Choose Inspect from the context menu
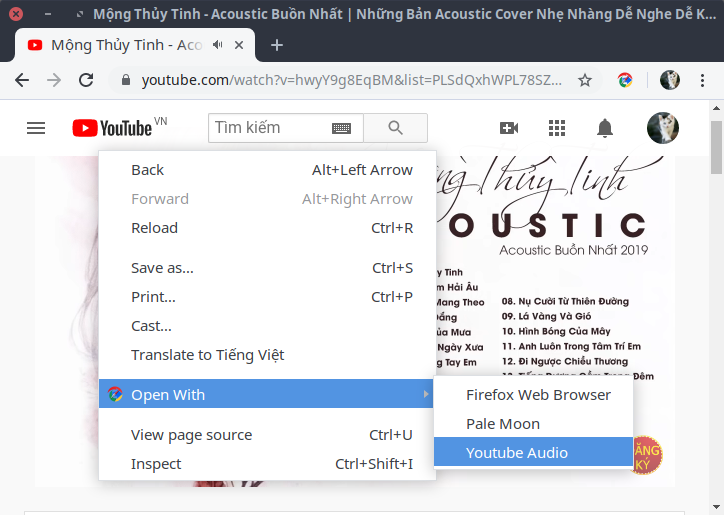 pos(267,464)
